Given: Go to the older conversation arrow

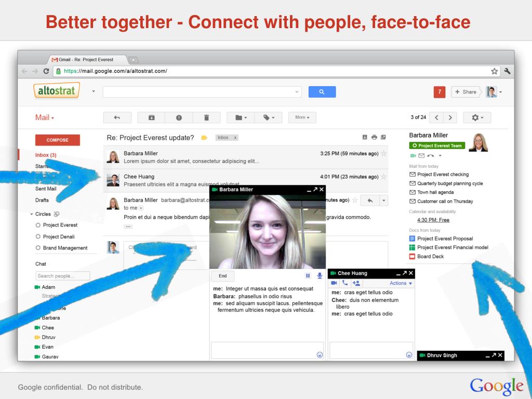Looking at the screenshot, I should point(450,117).
